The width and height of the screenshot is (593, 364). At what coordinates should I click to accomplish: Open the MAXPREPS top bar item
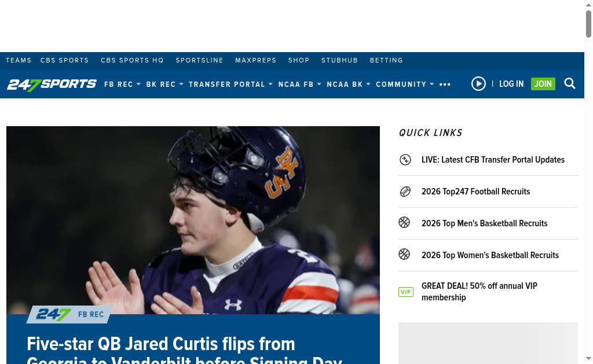click(x=255, y=61)
